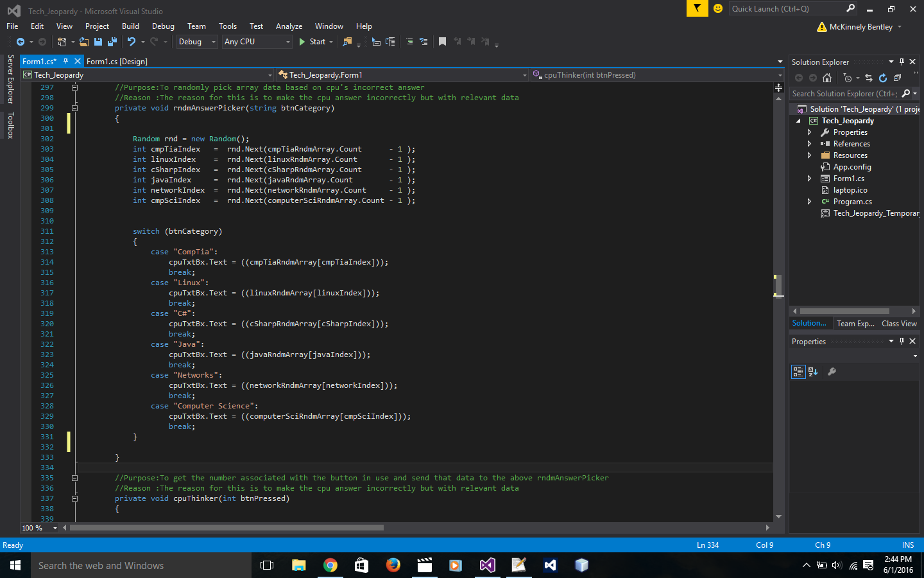
Task: Open the yellow notifications filter flag
Action: coord(697,8)
